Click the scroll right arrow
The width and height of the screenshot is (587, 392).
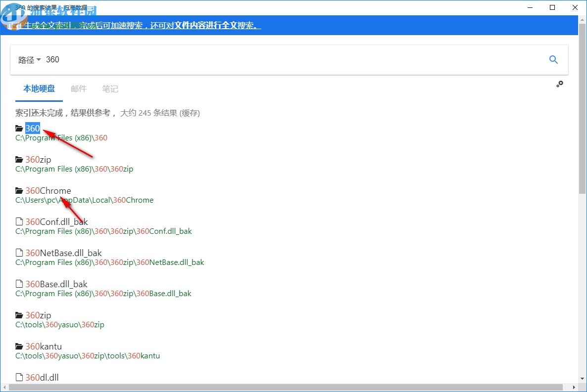click(574, 387)
